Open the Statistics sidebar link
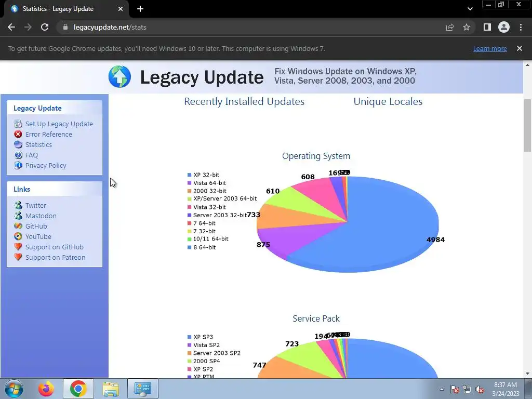532x399 pixels. click(x=38, y=144)
